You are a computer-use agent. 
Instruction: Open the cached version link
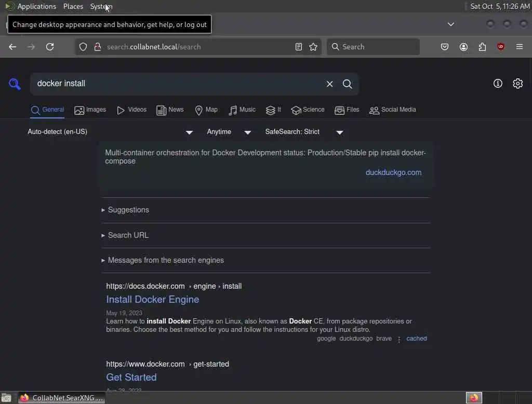[417, 339]
